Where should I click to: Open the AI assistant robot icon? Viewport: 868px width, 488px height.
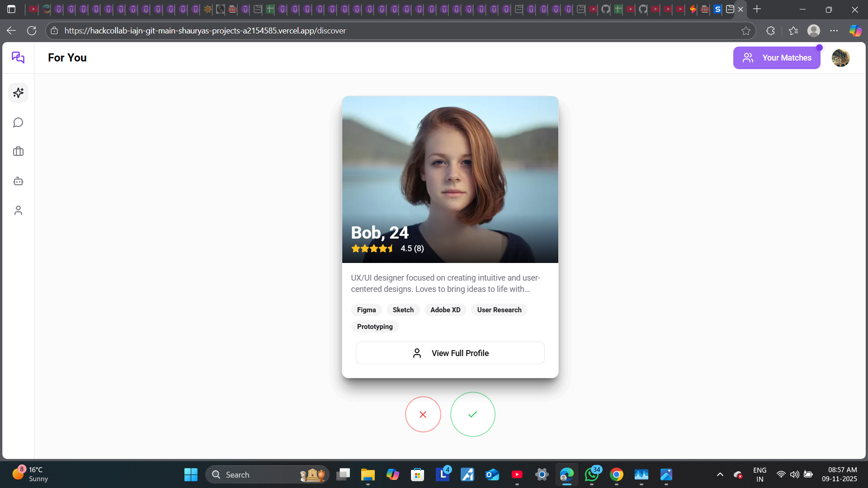click(18, 181)
